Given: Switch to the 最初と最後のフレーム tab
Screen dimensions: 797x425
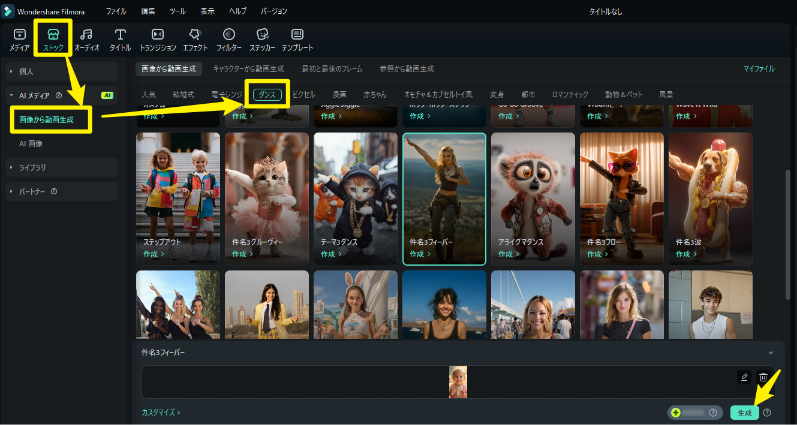Looking at the screenshot, I should (x=332, y=69).
